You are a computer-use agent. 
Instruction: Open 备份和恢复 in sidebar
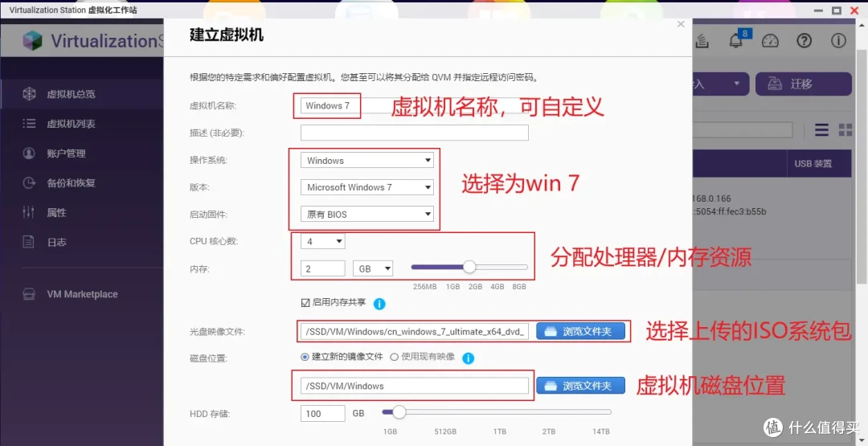pos(71,182)
